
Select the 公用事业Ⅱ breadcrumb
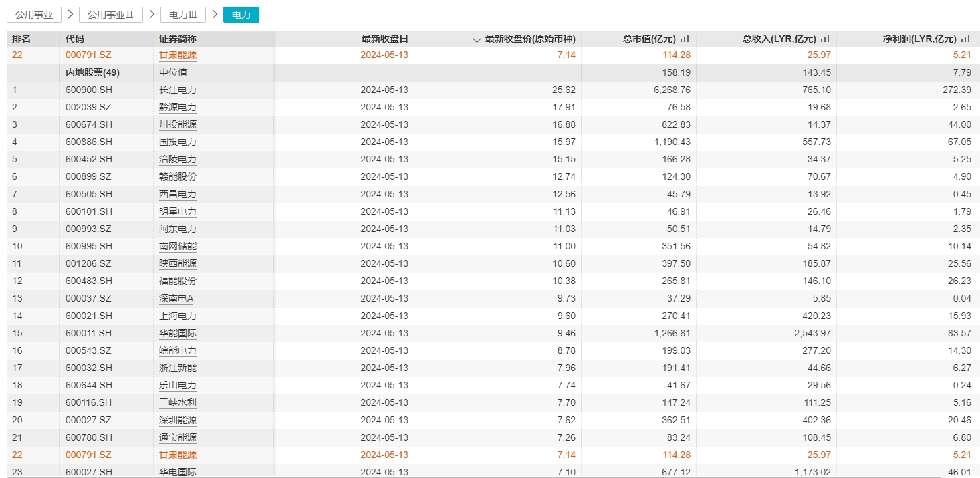point(111,15)
